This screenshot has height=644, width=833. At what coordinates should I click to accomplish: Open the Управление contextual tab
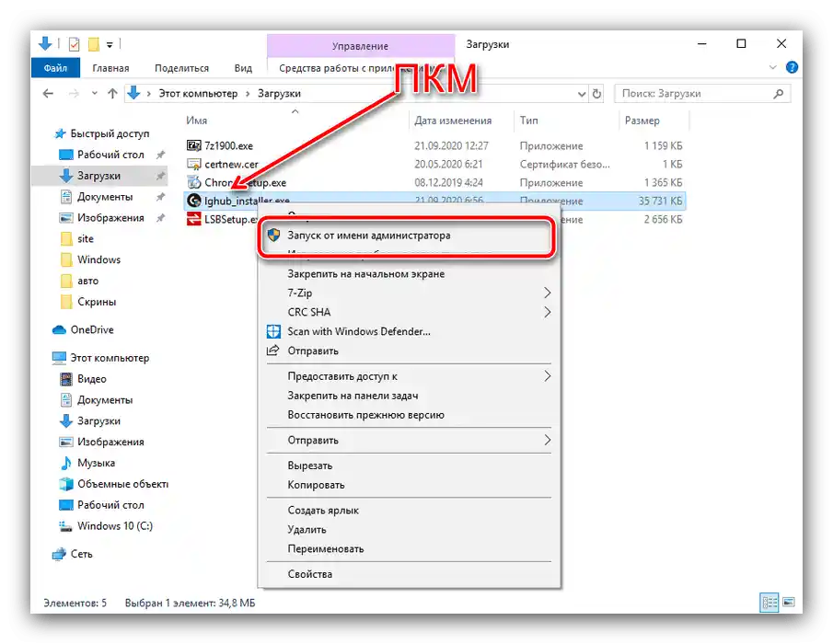point(361,46)
